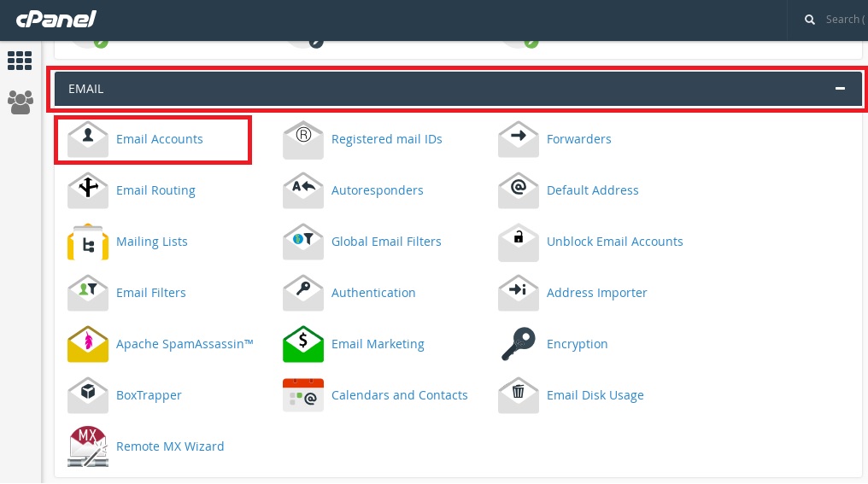Click the Remote MX Wizard icon
This screenshot has width=868, height=484.
(x=87, y=446)
